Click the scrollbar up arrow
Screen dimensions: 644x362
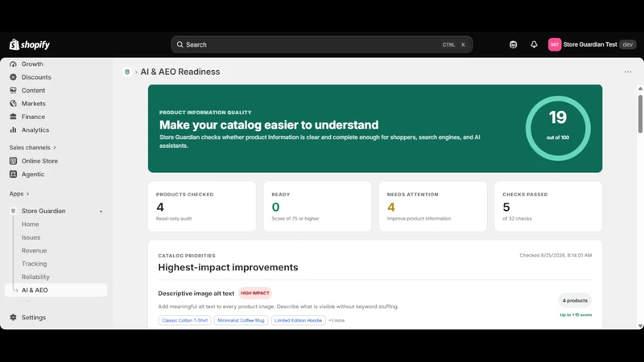click(640, 88)
